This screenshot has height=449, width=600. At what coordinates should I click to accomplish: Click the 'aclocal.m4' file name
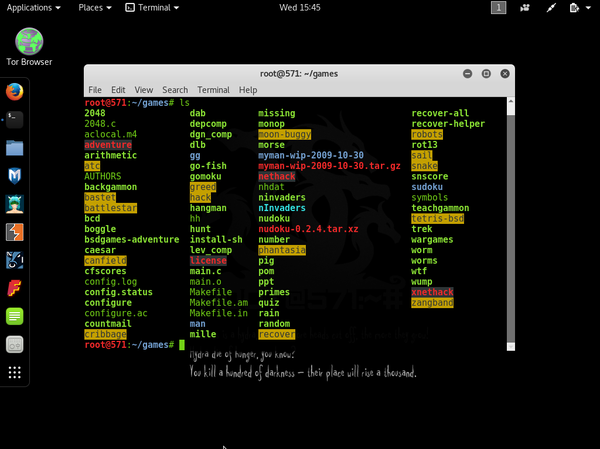[111, 134]
